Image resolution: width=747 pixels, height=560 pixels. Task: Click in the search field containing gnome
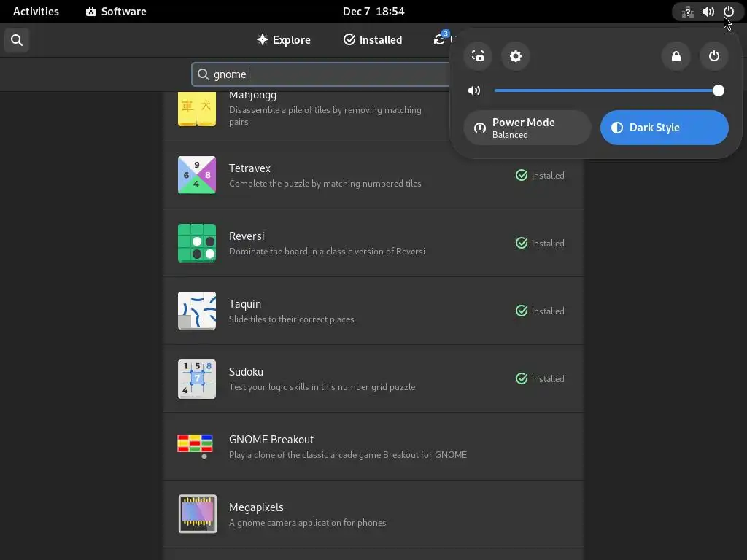pos(320,74)
